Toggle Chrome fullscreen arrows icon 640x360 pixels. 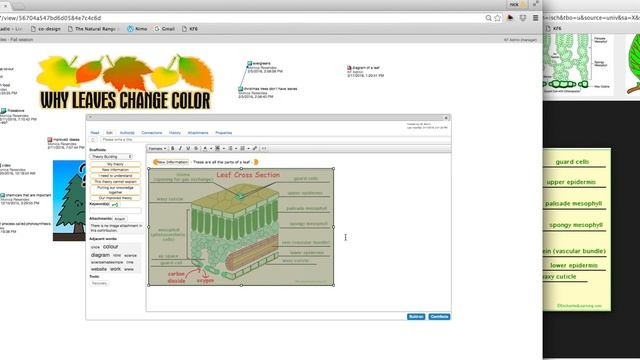(535, 4)
